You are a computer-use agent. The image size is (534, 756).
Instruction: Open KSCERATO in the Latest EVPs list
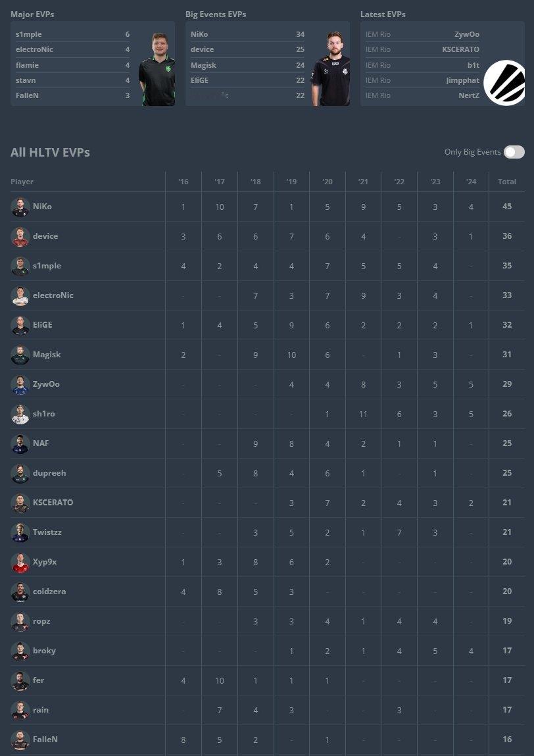coord(461,49)
